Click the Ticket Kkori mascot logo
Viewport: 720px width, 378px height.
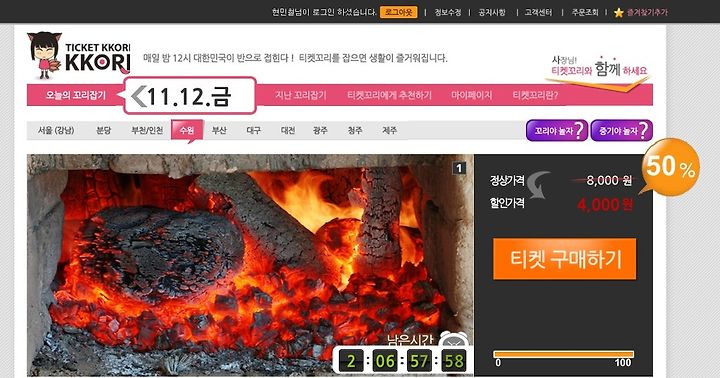tap(44, 55)
